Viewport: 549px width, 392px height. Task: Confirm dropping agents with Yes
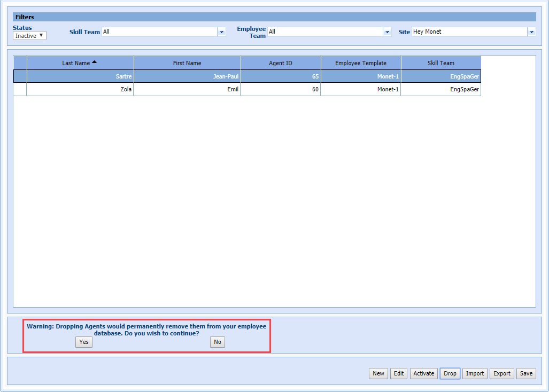point(84,342)
